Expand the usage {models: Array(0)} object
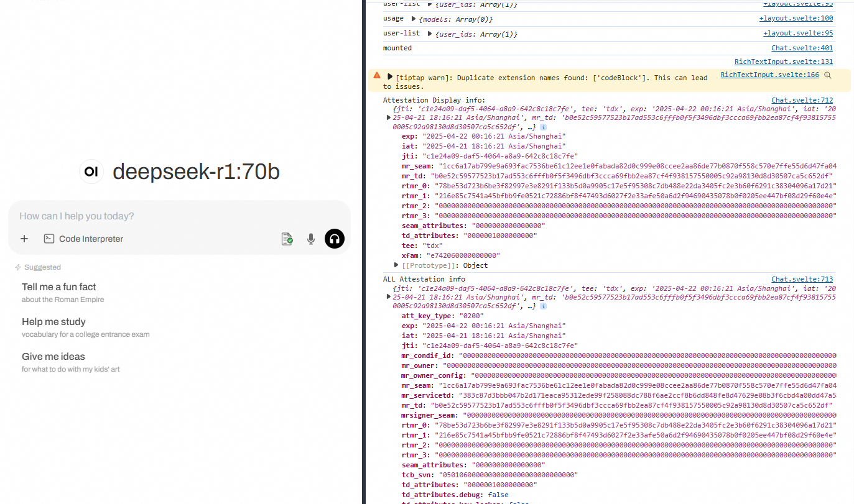 414,19
